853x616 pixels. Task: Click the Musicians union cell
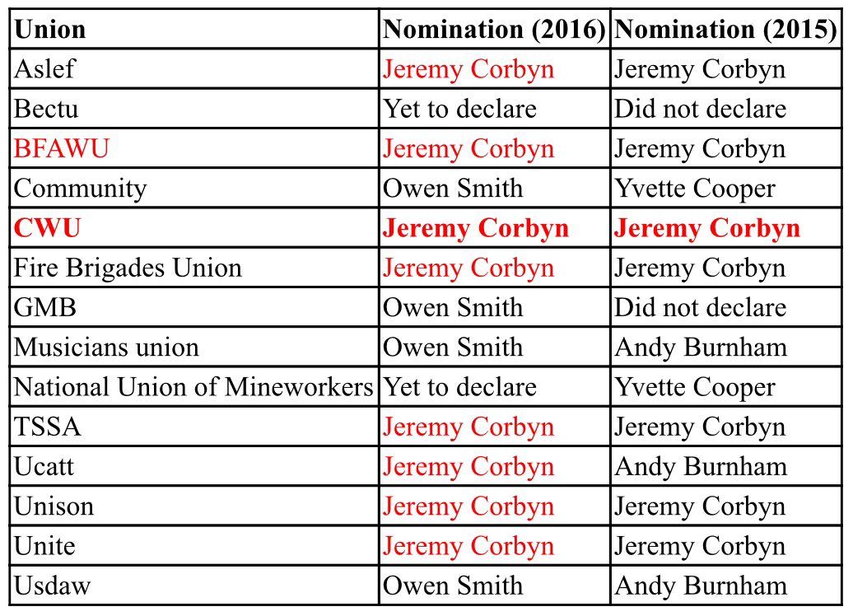pyautogui.click(x=106, y=348)
